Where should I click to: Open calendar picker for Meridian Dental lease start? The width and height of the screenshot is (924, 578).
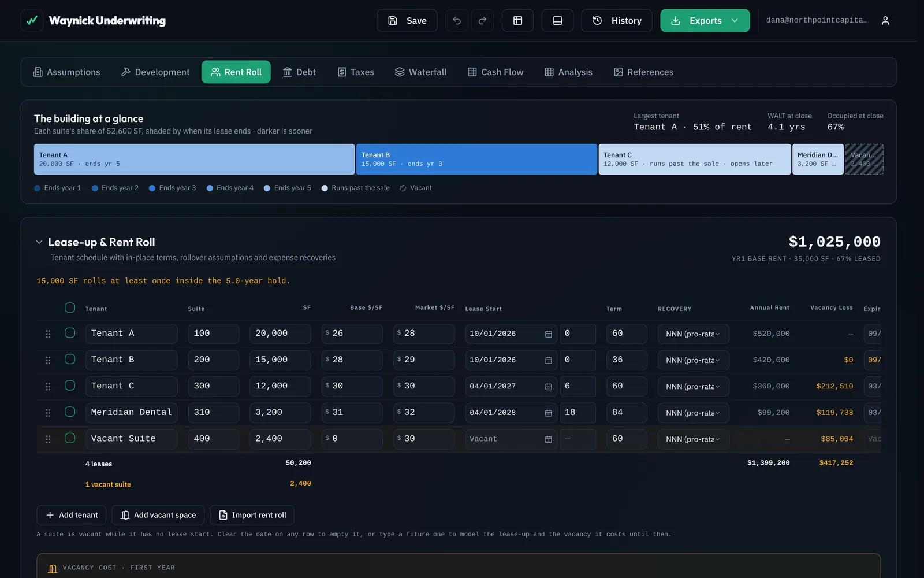pos(549,413)
